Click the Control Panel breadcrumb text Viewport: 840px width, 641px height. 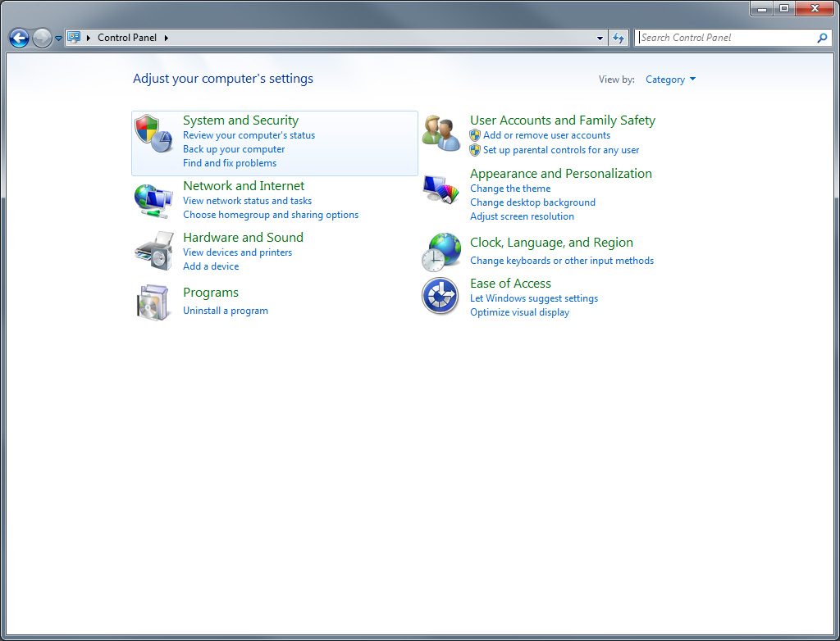(x=127, y=38)
